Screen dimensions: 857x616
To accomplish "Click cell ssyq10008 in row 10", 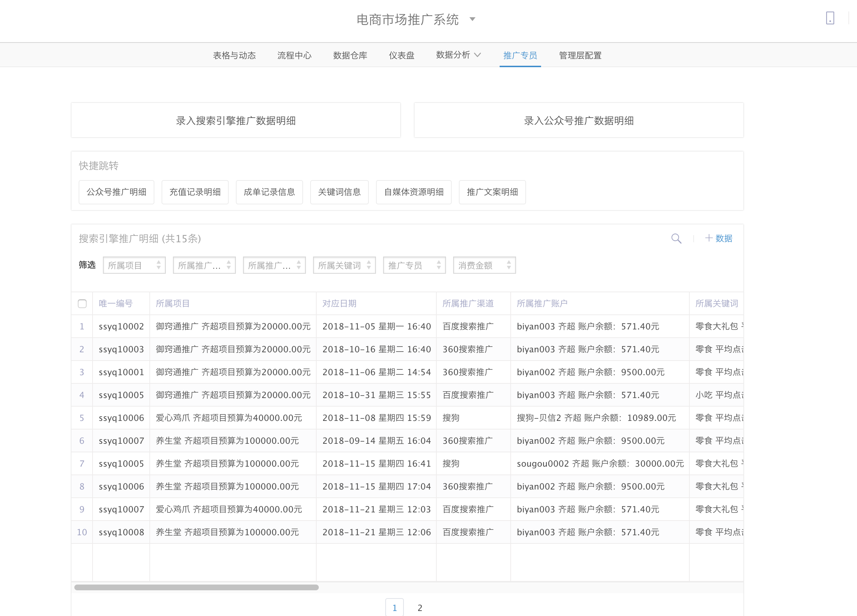I will (121, 532).
